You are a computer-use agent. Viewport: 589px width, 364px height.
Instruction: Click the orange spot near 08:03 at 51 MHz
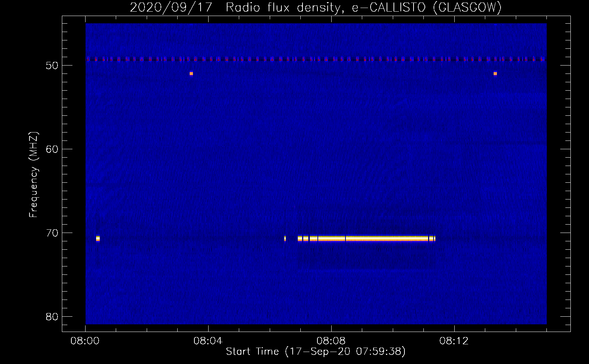(x=191, y=74)
